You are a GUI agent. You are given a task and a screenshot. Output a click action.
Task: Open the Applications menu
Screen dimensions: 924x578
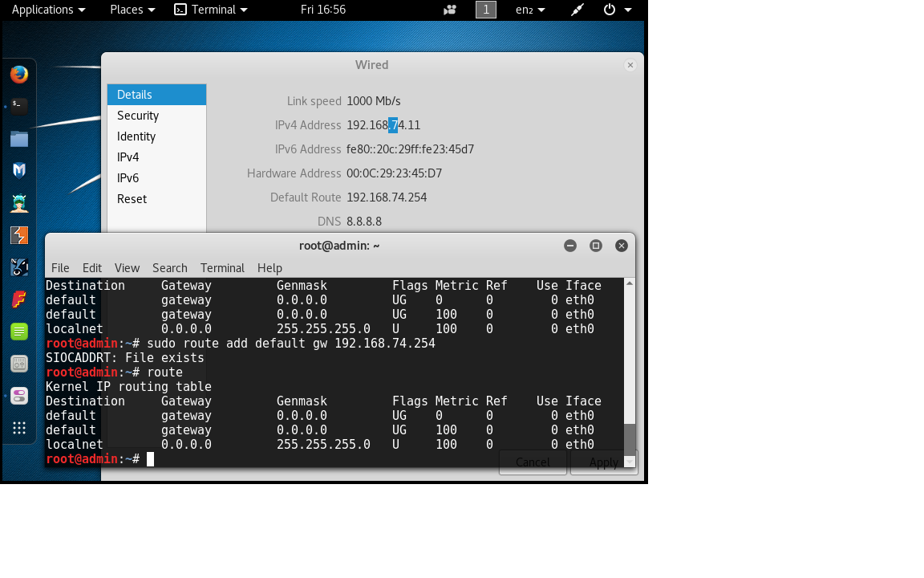click(48, 10)
